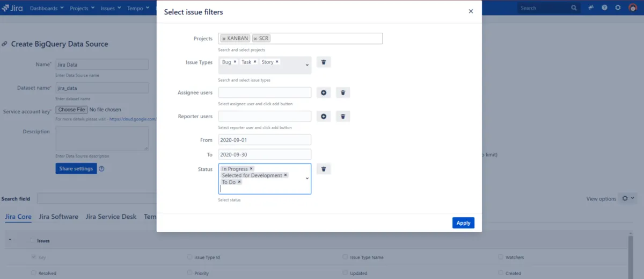Open the Tempo menu in header

coord(138,8)
